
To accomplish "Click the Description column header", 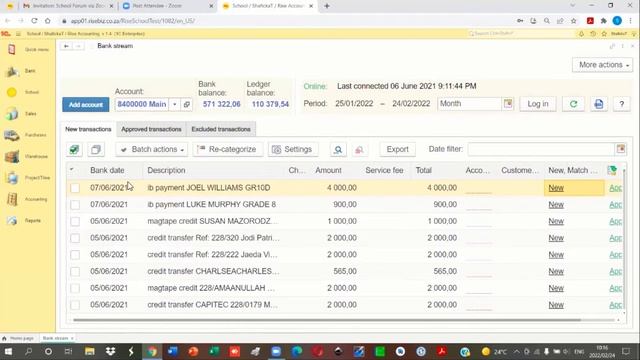I will click(167, 170).
